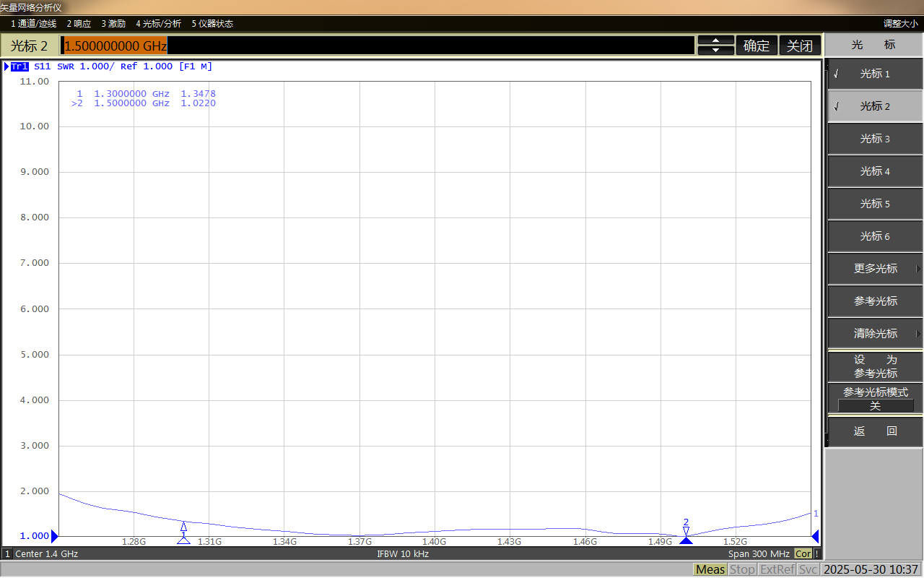Open the 3 激励 menu

point(113,24)
